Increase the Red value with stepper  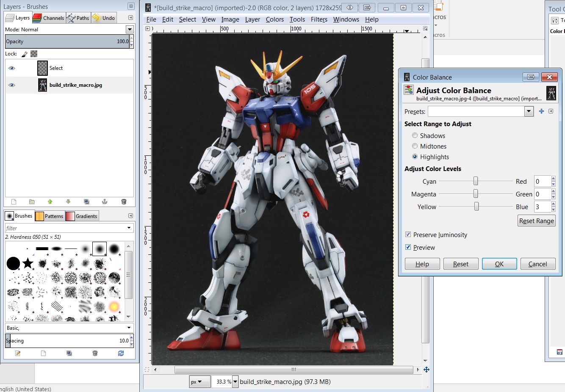pos(553,179)
